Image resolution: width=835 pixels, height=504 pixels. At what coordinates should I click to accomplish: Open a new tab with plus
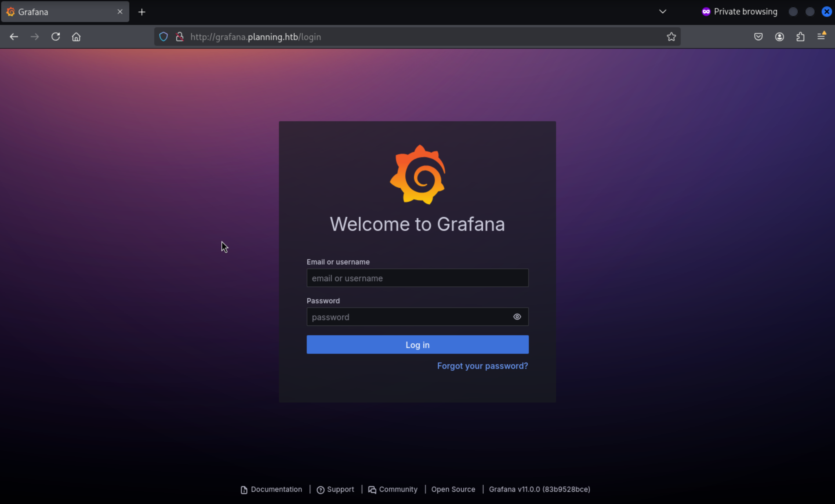click(142, 12)
